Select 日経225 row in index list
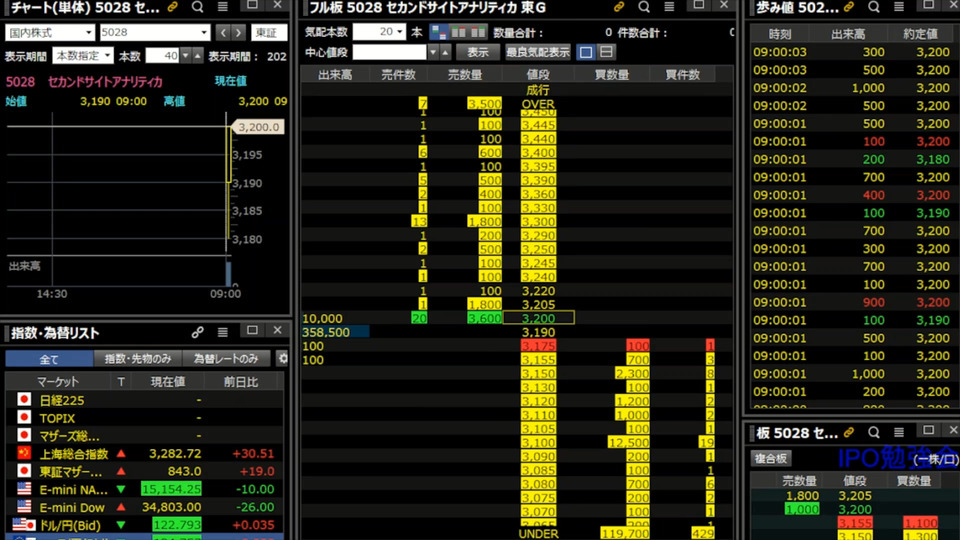Screen dimensions: 960x540 pos(144,400)
